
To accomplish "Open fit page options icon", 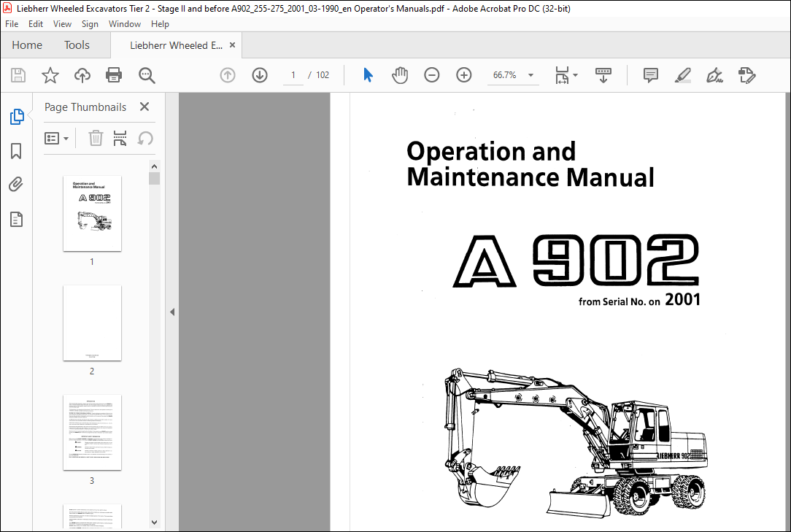I will coord(566,75).
